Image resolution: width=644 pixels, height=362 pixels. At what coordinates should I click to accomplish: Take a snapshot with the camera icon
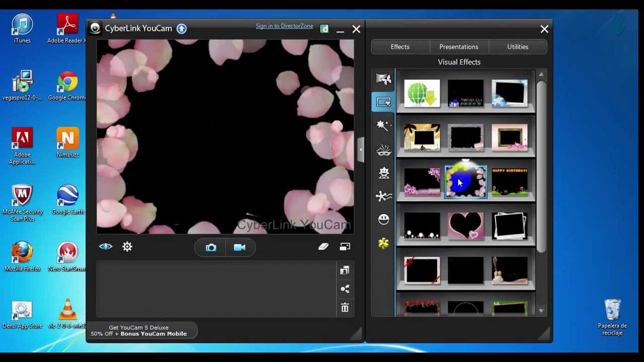coord(211,247)
